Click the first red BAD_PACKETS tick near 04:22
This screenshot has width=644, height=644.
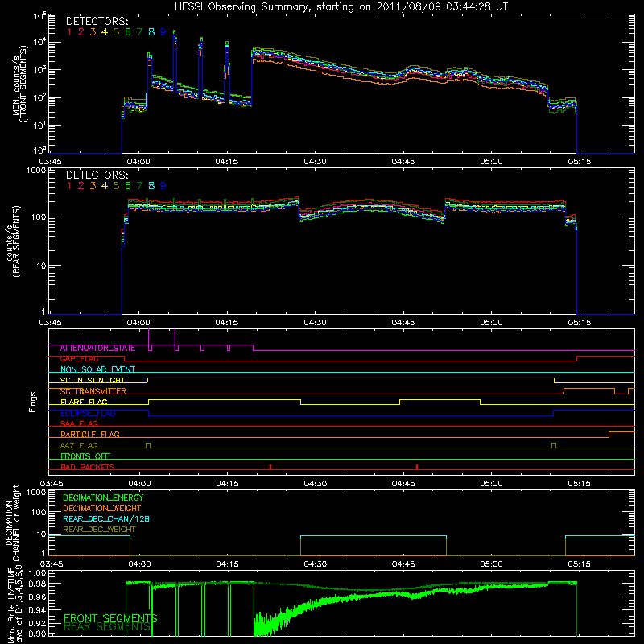pos(270,467)
